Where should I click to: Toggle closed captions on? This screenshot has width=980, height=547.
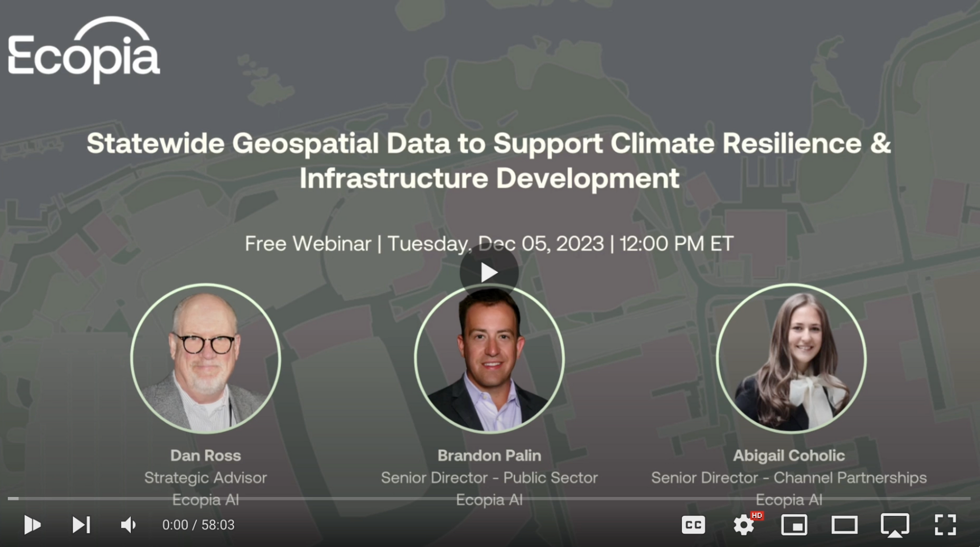[x=693, y=525]
